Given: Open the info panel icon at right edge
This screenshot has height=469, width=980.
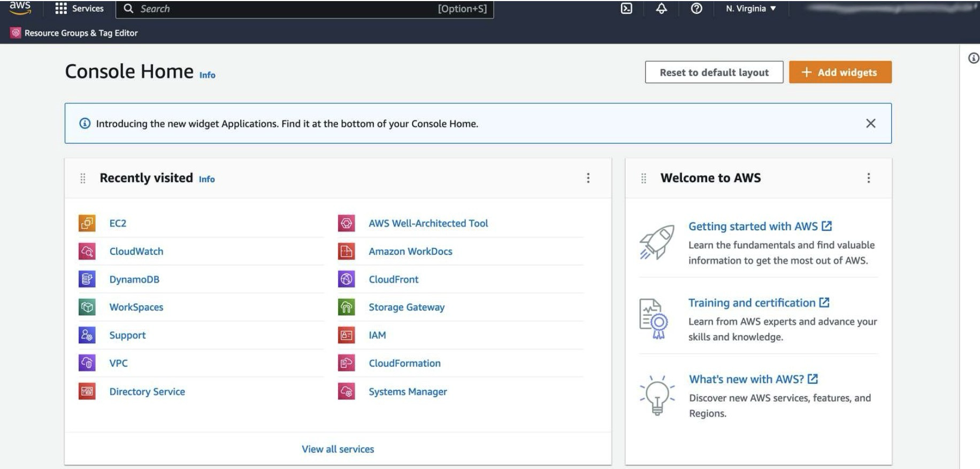Looking at the screenshot, I should click(x=974, y=58).
